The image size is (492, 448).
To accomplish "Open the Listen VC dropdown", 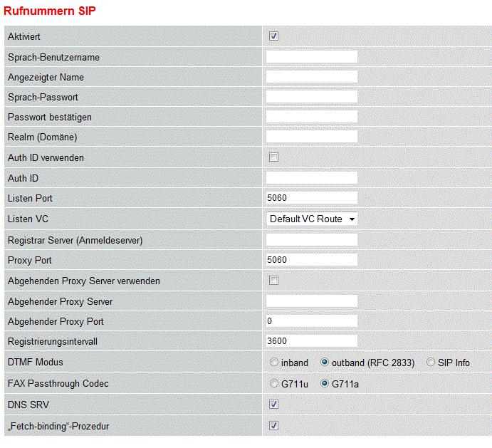I will click(x=312, y=219).
